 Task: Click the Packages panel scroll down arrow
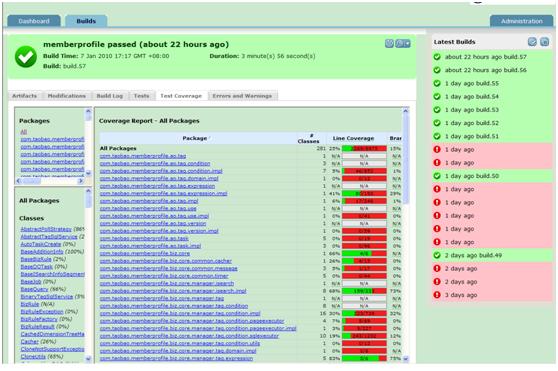point(88,173)
